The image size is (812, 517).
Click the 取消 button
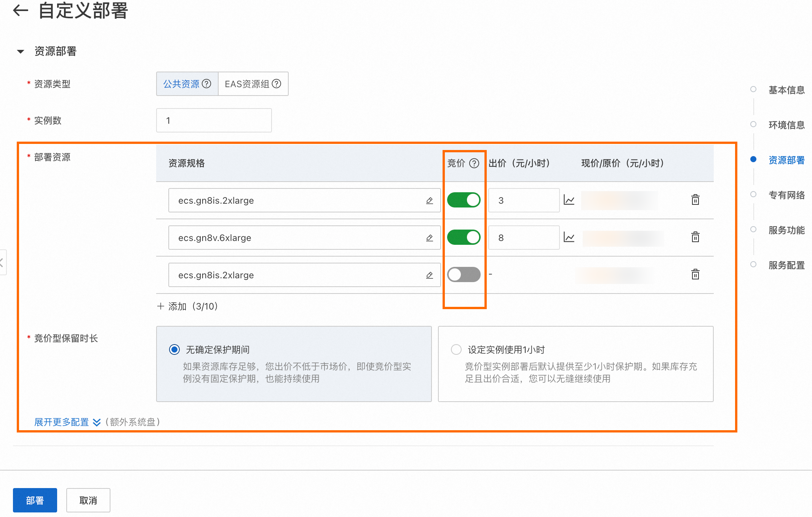(88, 500)
